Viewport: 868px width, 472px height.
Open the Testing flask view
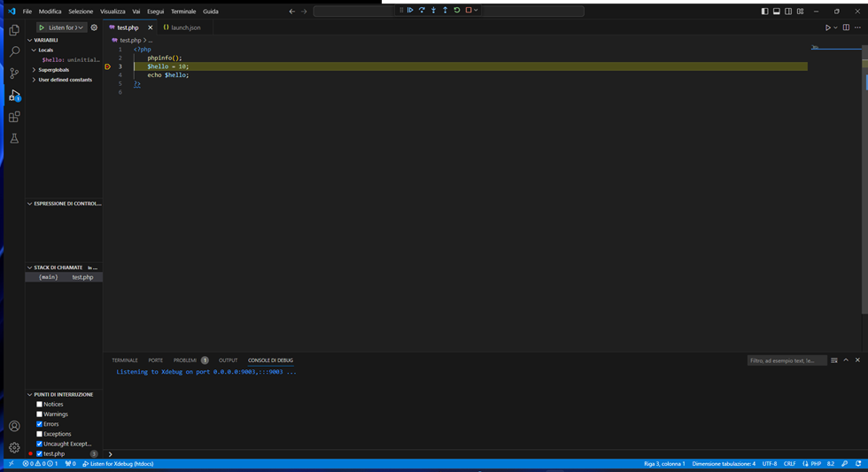(x=14, y=138)
